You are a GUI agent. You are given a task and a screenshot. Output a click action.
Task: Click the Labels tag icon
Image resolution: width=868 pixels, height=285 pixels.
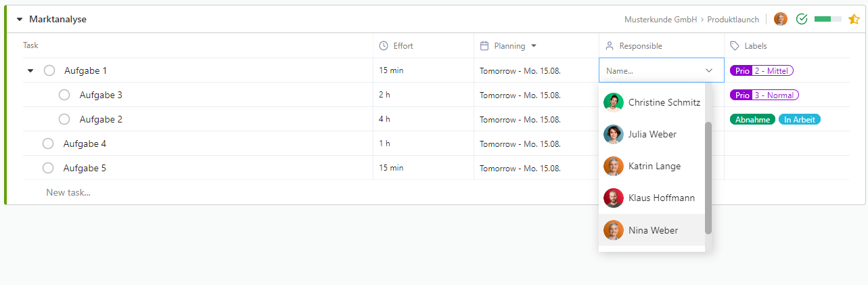tap(735, 46)
